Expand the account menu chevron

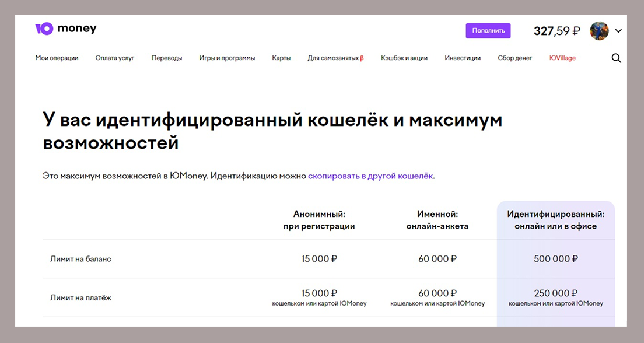(x=618, y=31)
